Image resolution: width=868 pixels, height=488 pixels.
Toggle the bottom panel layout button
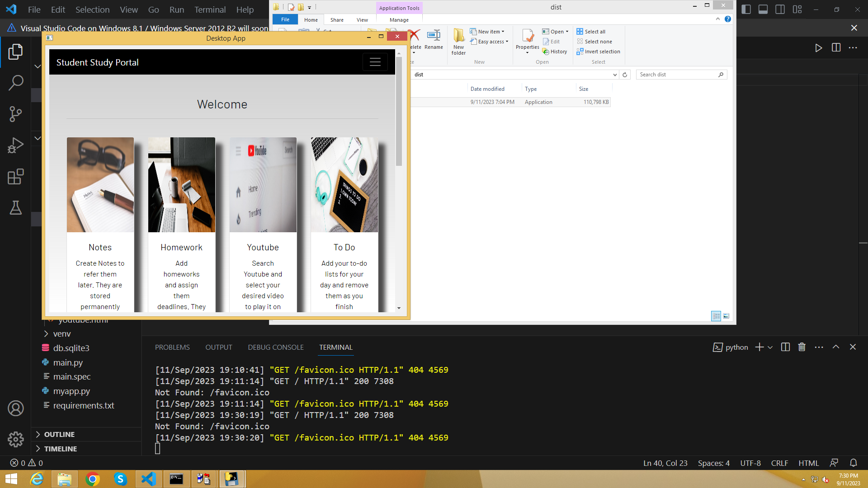click(x=763, y=9)
